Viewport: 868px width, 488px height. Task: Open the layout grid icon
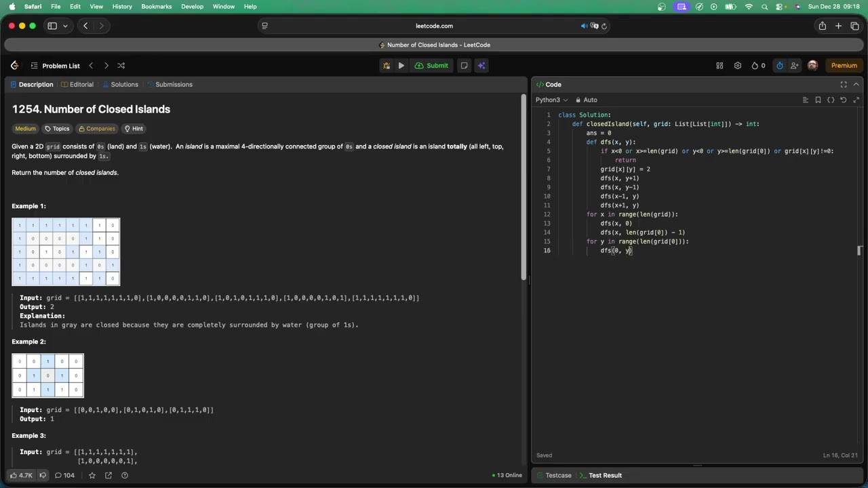pos(719,66)
